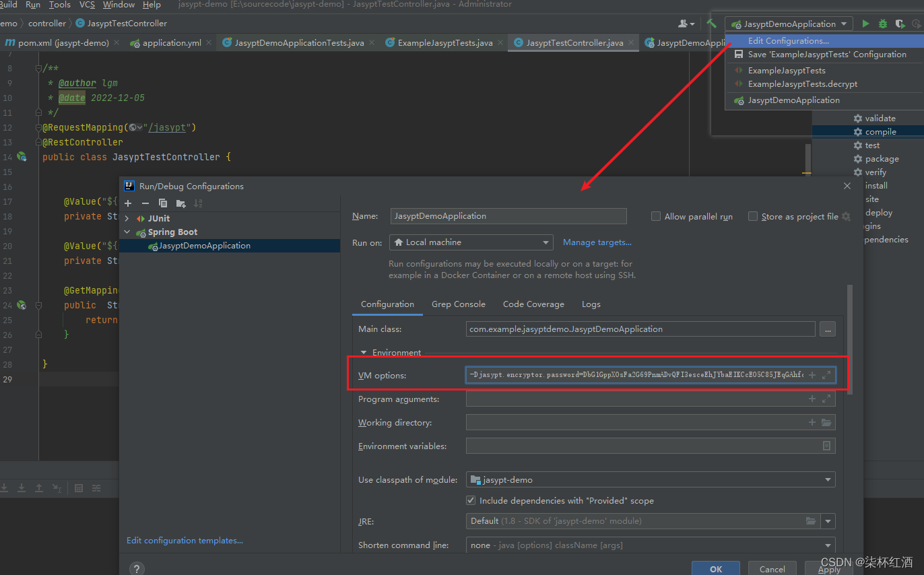This screenshot has height=575, width=924.
Task: Click the Maven test gear icon
Action: tap(858, 145)
